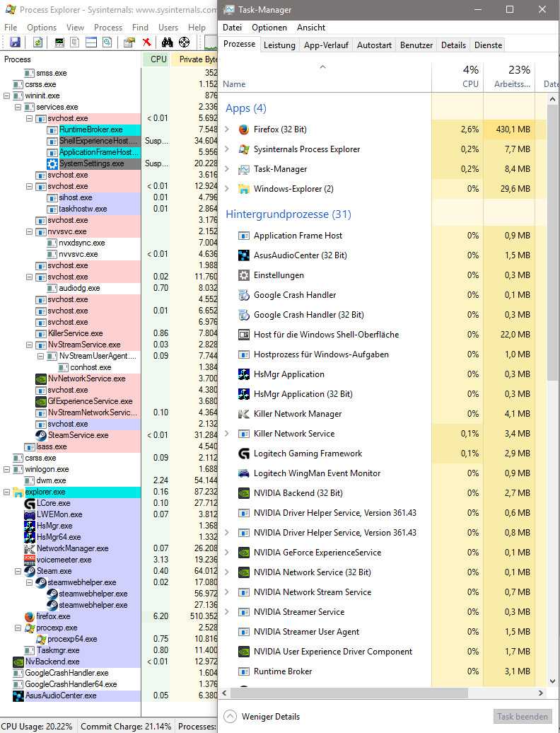Click the DLL/Handle view toolbar icon
Image resolution: width=560 pixels, height=733 pixels.
(x=107, y=42)
